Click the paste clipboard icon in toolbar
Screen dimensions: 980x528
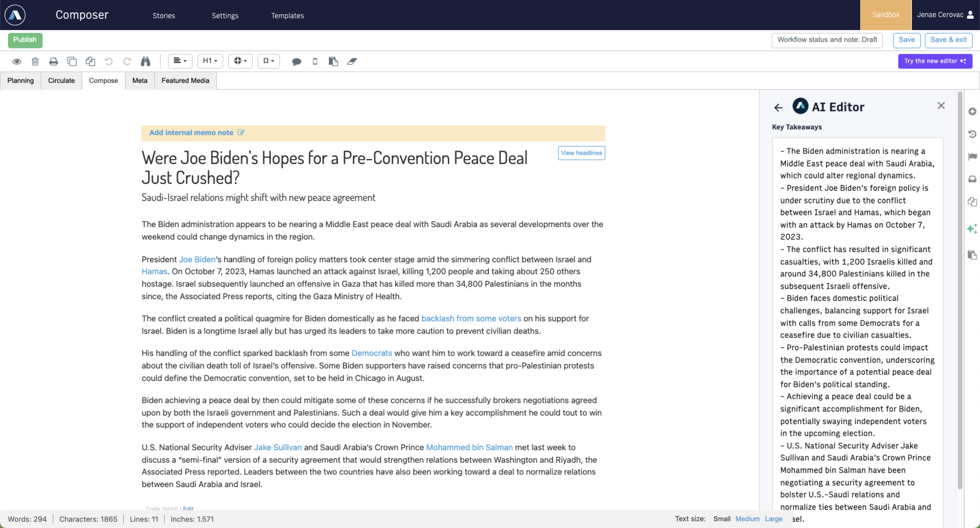coord(333,61)
